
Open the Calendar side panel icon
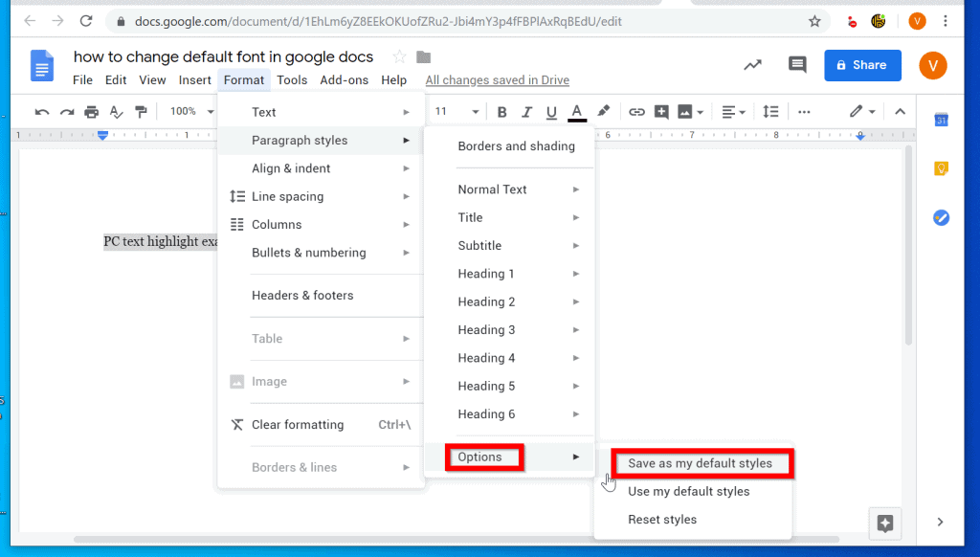pos(942,120)
